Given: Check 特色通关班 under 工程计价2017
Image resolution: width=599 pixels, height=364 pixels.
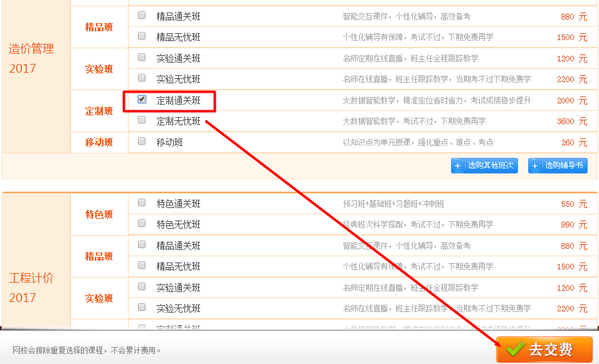Looking at the screenshot, I should pyautogui.click(x=142, y=204).
